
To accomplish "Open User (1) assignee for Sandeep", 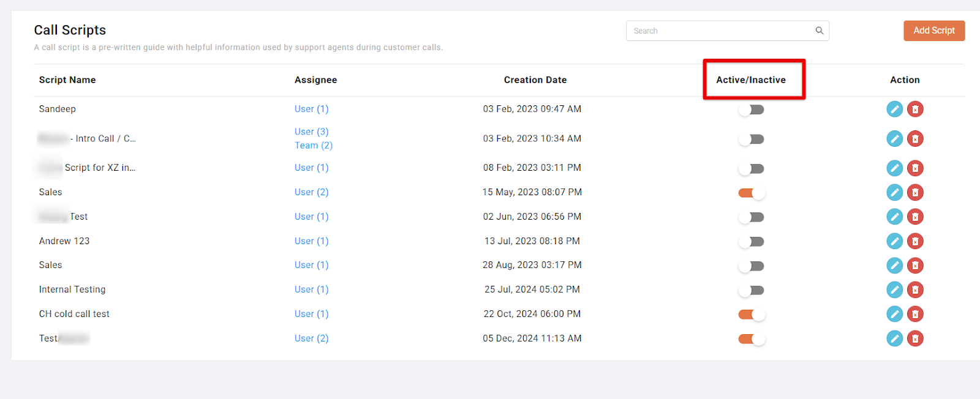I will [311, 109].
